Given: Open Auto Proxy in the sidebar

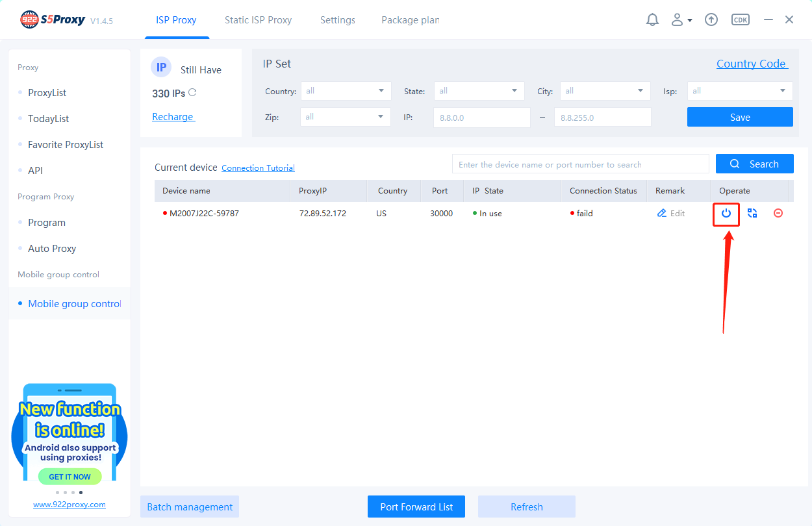Looking at the screenshot, I should pyautogui.click(x=52, y=249).
